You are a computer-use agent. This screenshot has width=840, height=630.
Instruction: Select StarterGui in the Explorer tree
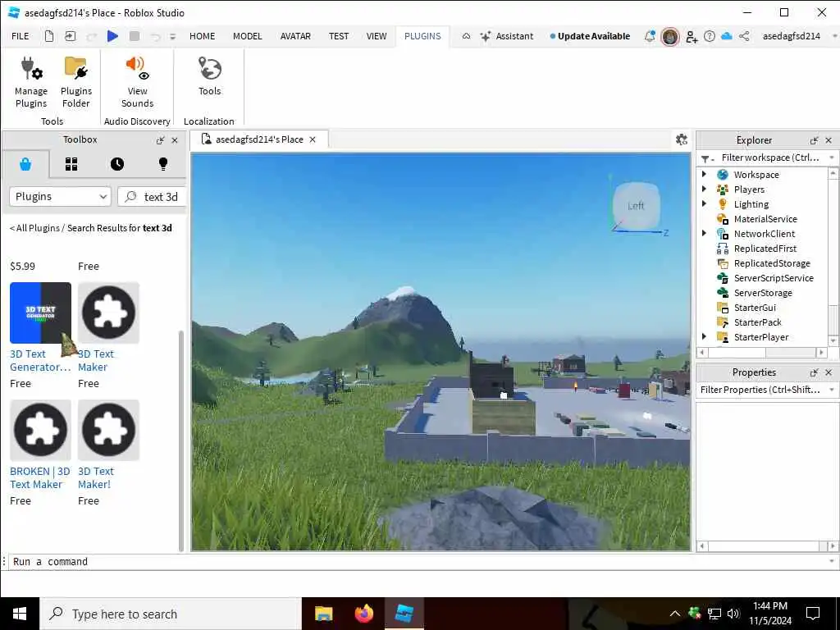click(755, 308)
